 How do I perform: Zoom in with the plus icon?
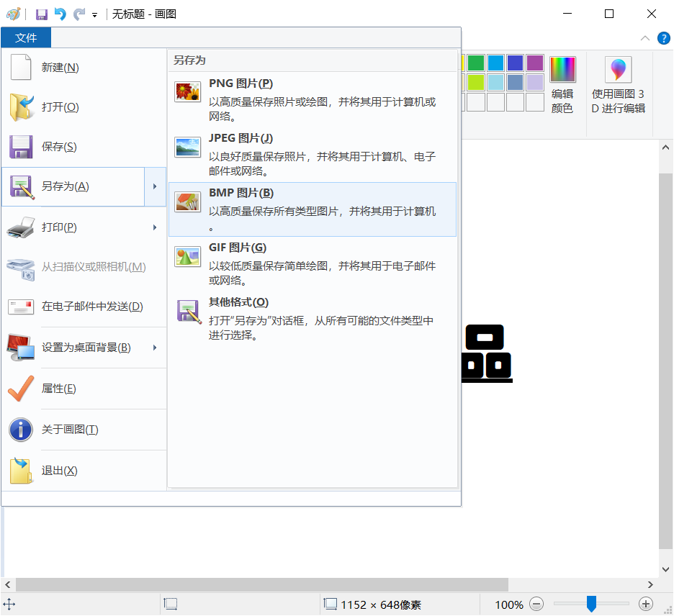(646, 604)
